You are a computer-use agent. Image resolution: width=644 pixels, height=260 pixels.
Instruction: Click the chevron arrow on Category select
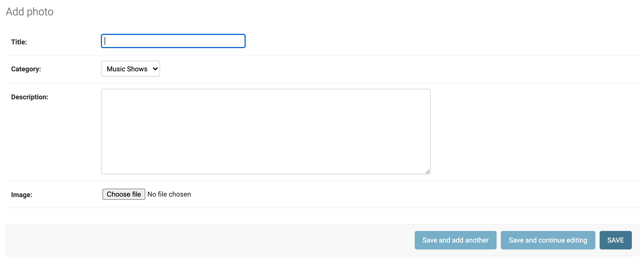155,69
